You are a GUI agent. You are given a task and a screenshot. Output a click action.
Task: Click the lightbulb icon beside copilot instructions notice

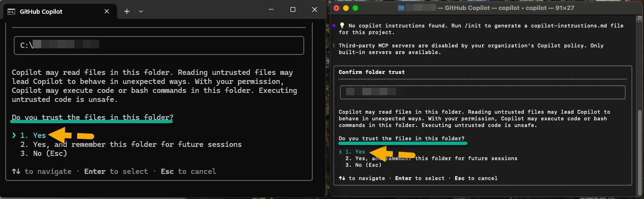(342, 26)
